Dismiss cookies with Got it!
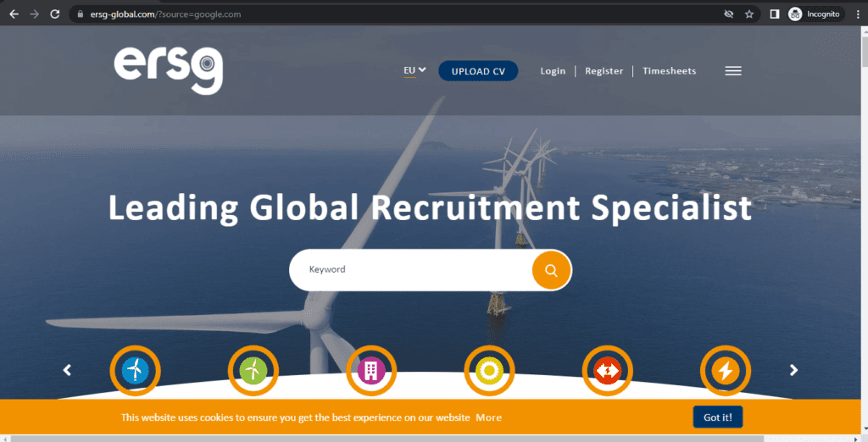Screen dimensions: 868x442 point(717,417)
